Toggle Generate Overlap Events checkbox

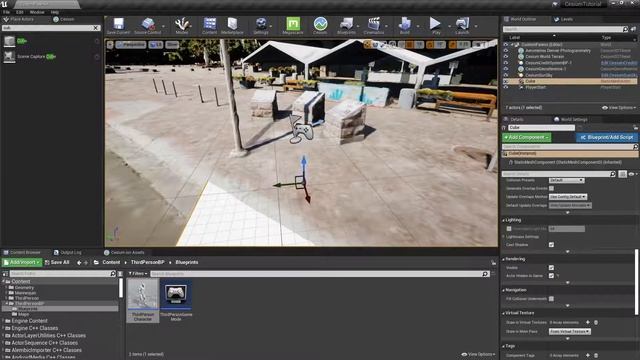[x=551, y=188]
